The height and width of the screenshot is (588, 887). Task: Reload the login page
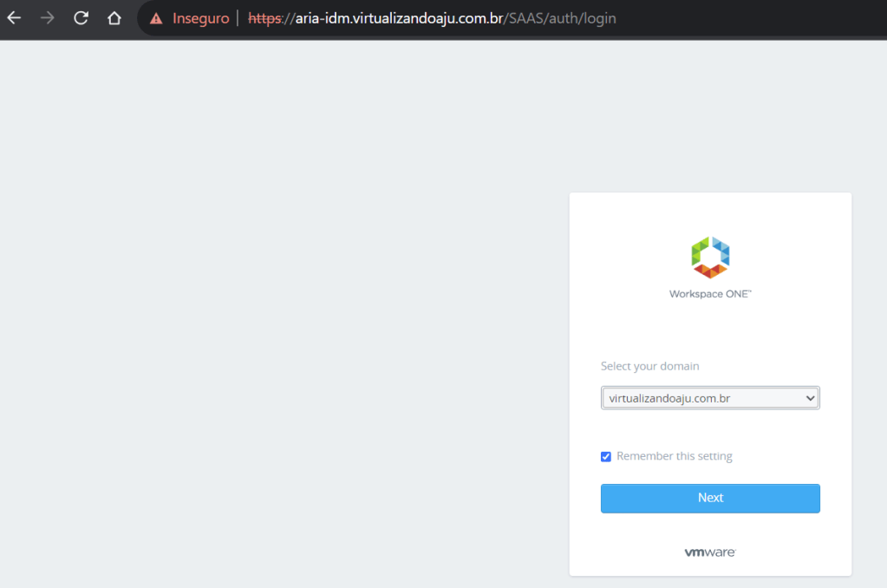click(x=81, y=18)
